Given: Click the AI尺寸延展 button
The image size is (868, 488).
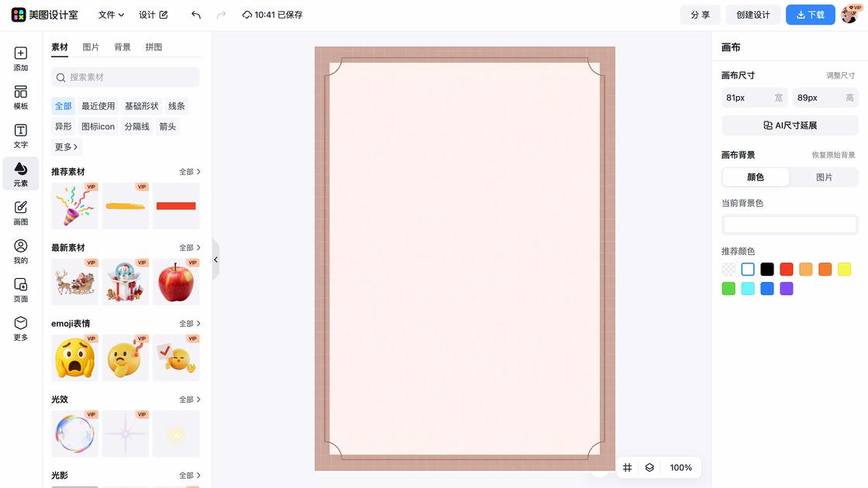Looking at the screenshot, I should tap(790, 125).
